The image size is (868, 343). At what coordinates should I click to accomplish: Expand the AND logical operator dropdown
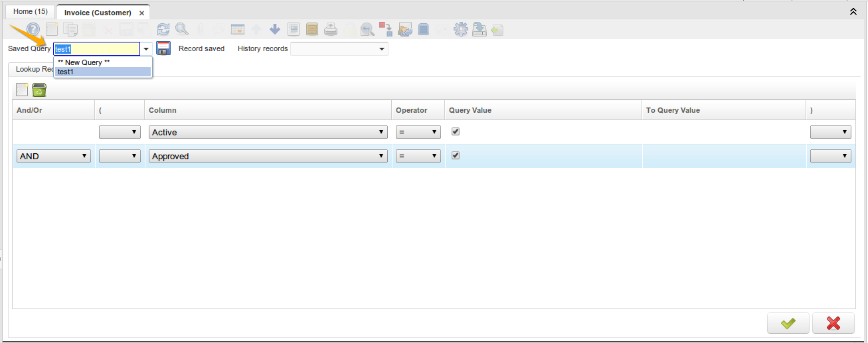coord(54,156)
